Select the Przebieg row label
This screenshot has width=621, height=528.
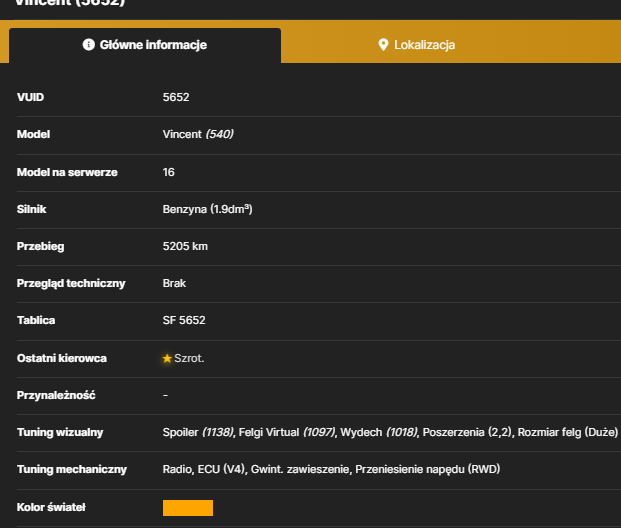pyautogui.click(x=40, y=246)
